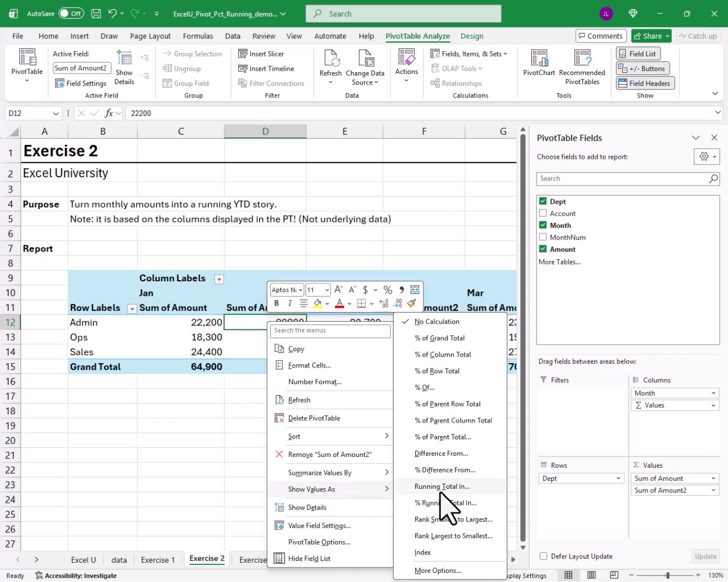Open the Name Box dropdown
This screenshot has width=728, height=582.
[x=56, y=113]
